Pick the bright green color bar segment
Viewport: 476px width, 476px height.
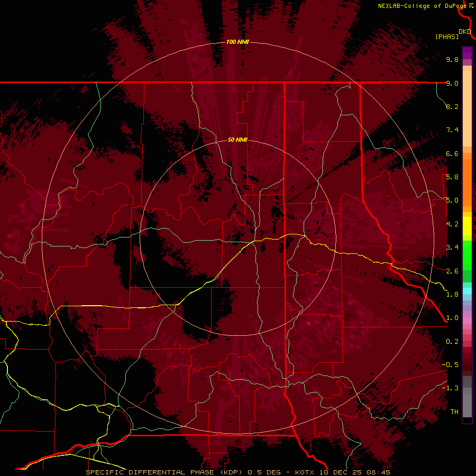tap(467, 254)
